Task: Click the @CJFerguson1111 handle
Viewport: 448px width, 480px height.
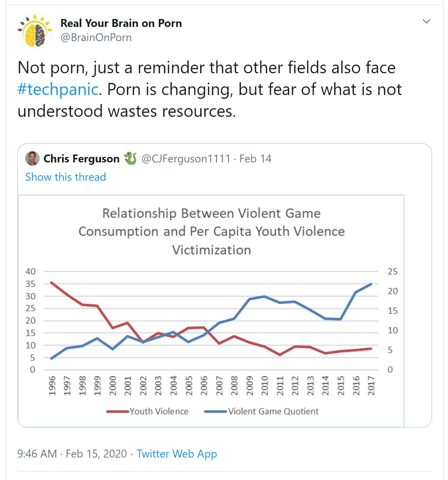Action: pyautogui.click(x=186, y=159)
